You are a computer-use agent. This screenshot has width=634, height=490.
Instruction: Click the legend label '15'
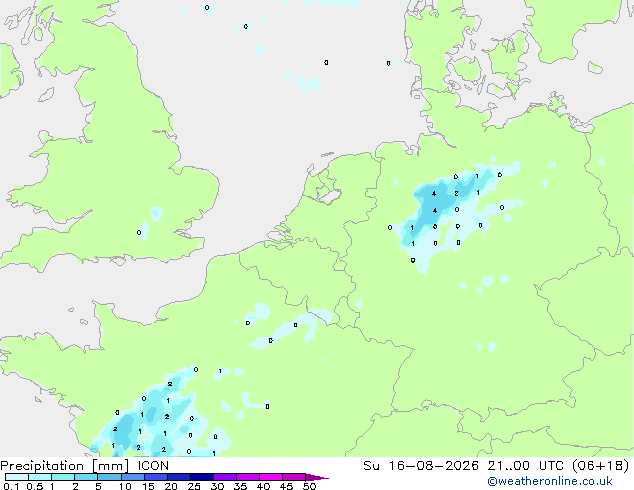[148, 486]
